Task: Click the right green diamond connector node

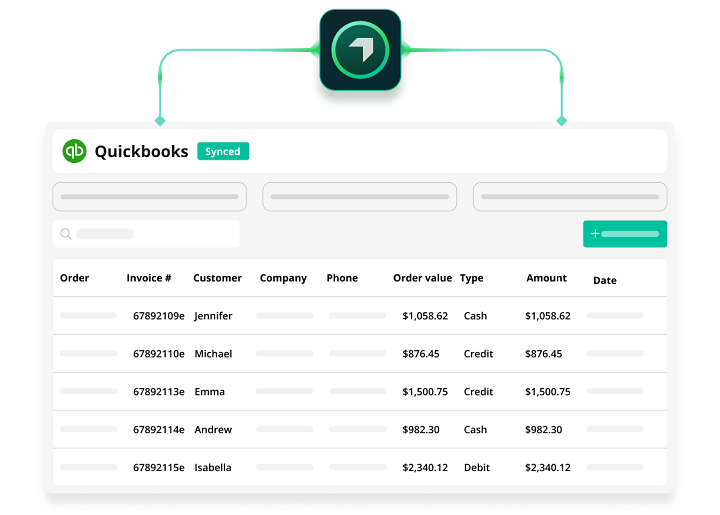Action: (x=561, y=121)
